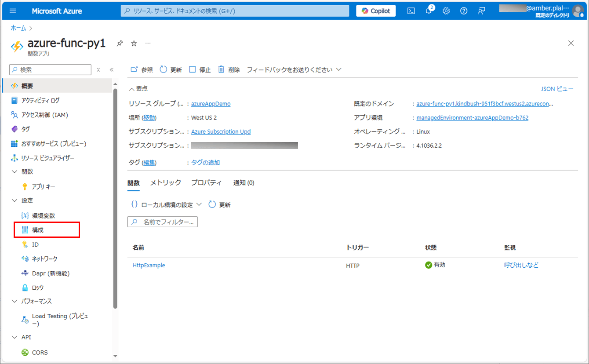Open the notifications bell
This screenshot has width=589, height=364.
tap(429, 11)
